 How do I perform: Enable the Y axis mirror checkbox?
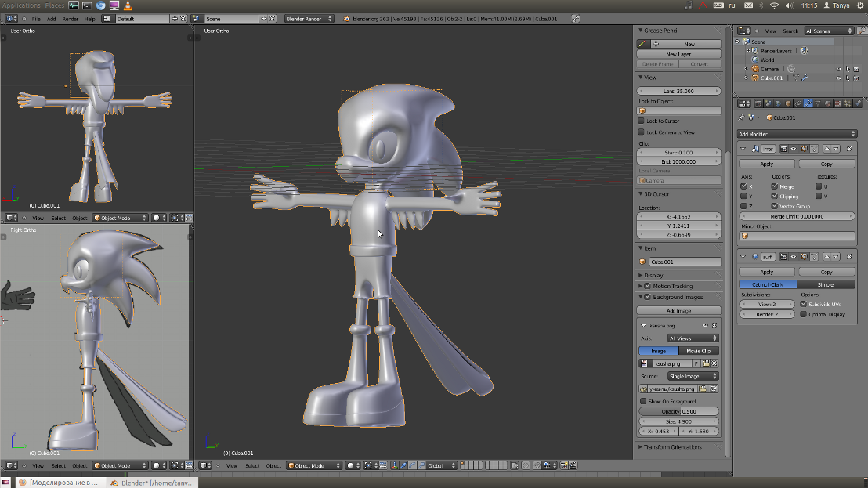tap(743, 197)
